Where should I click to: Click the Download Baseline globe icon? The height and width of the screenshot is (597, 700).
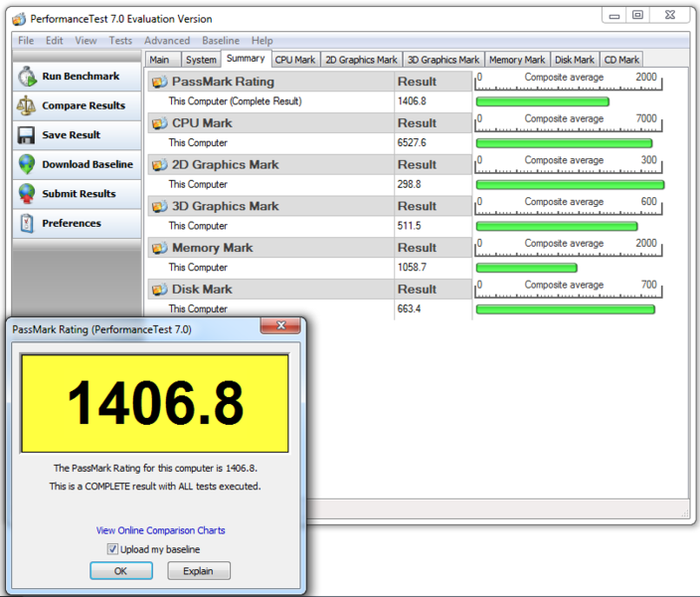click(x=27, y=164)
